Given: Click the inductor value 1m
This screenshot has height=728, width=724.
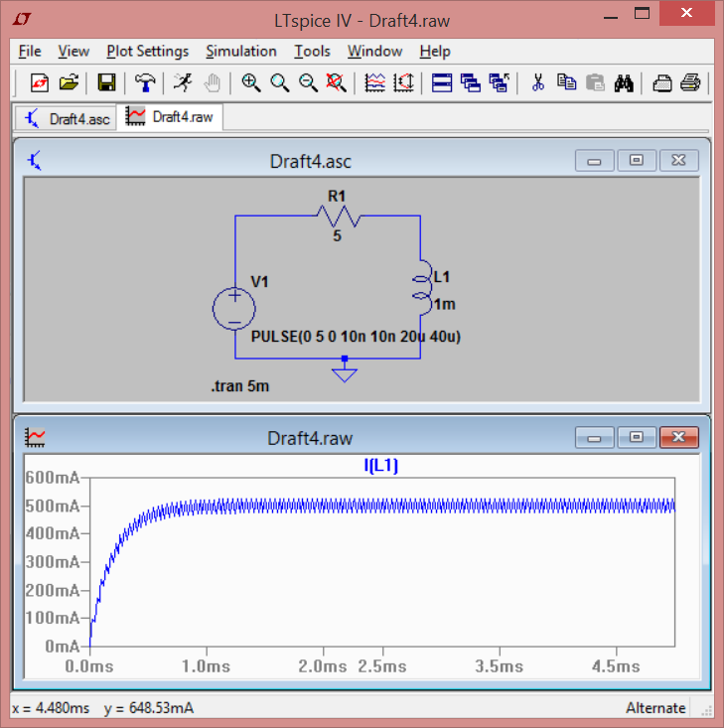Looking at the screenshot, I should point(445,305).
